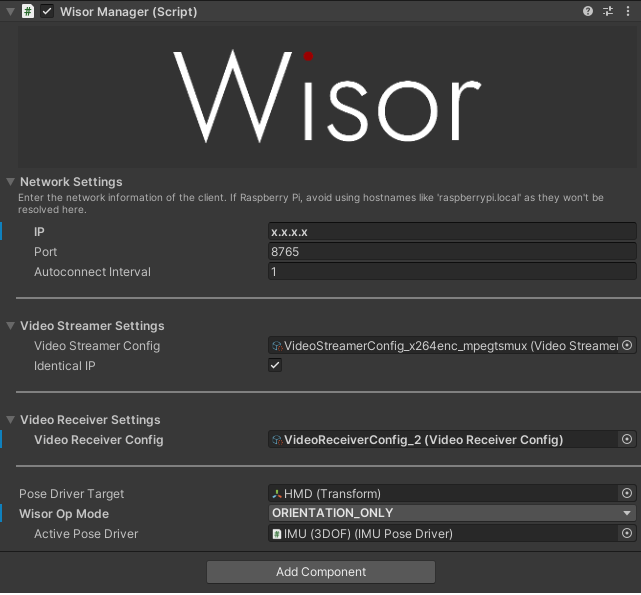Image resolution: width=641 pixels, height=595 pixels.
Task: Open object picker for Video Streamer Config
Action: pos(627,346)
